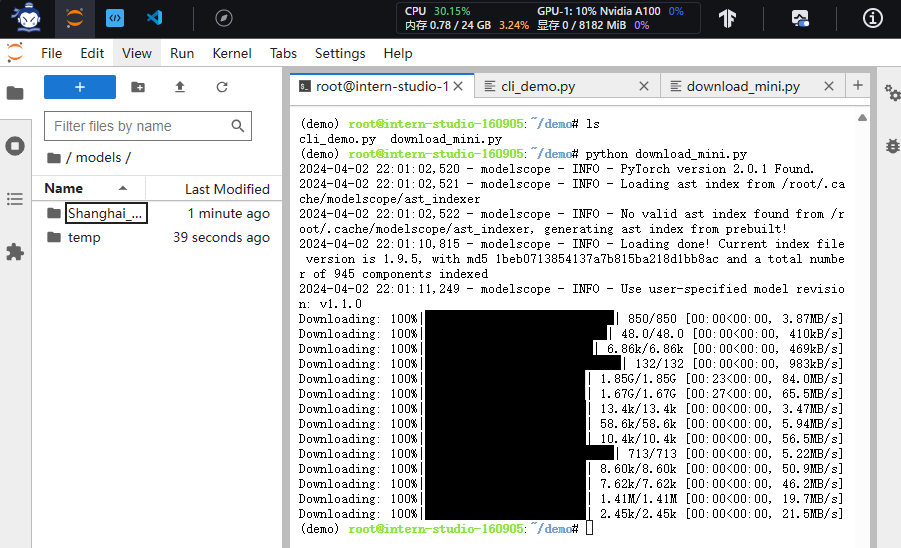Add a new tab with plus button

click(858, 86)
